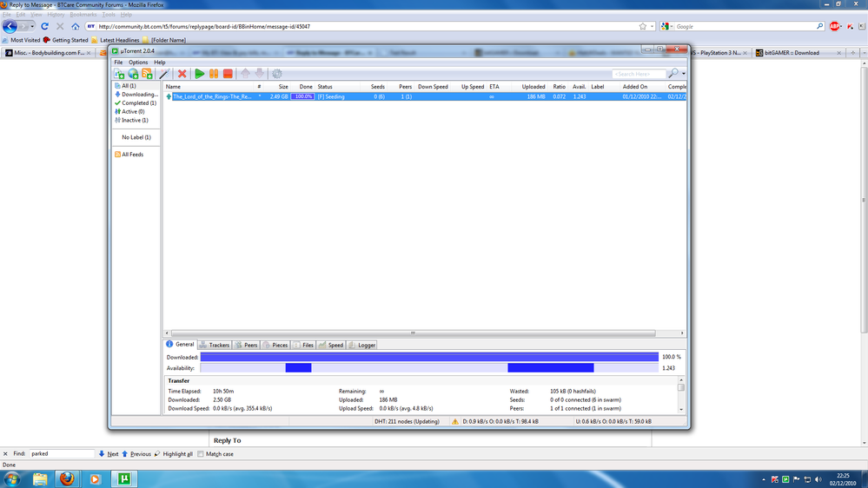Click red Stop torrent icon

pos(228,74)
